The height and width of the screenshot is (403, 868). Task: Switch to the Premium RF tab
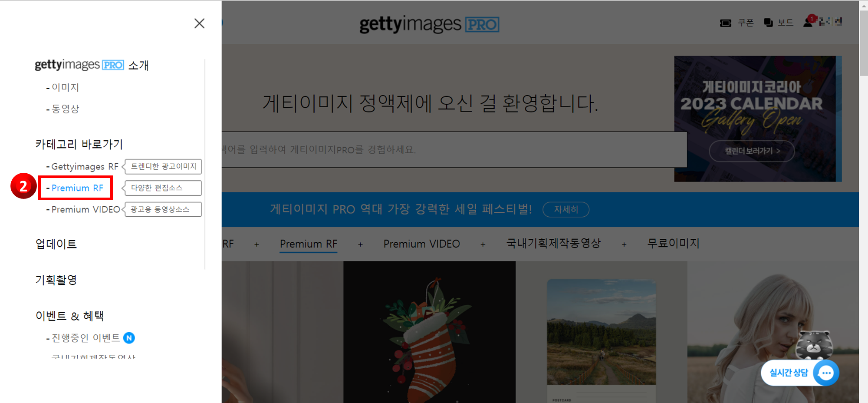(x=309, y=244)
